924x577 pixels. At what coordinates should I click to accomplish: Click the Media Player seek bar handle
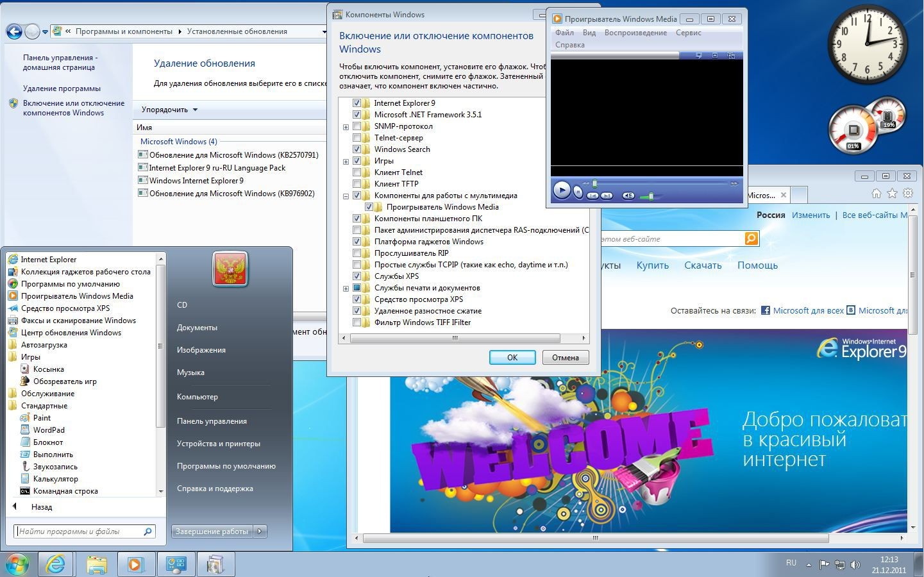point(594,183)
